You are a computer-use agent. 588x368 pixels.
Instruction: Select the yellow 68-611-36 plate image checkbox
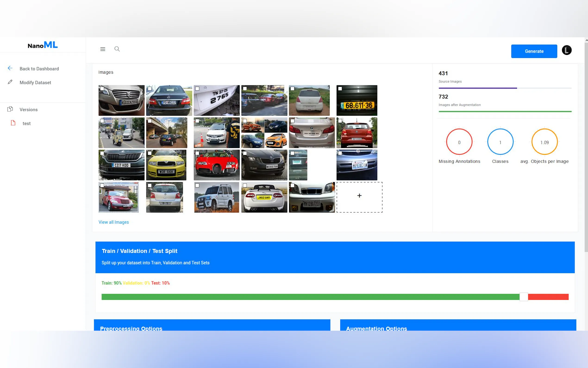340,89
